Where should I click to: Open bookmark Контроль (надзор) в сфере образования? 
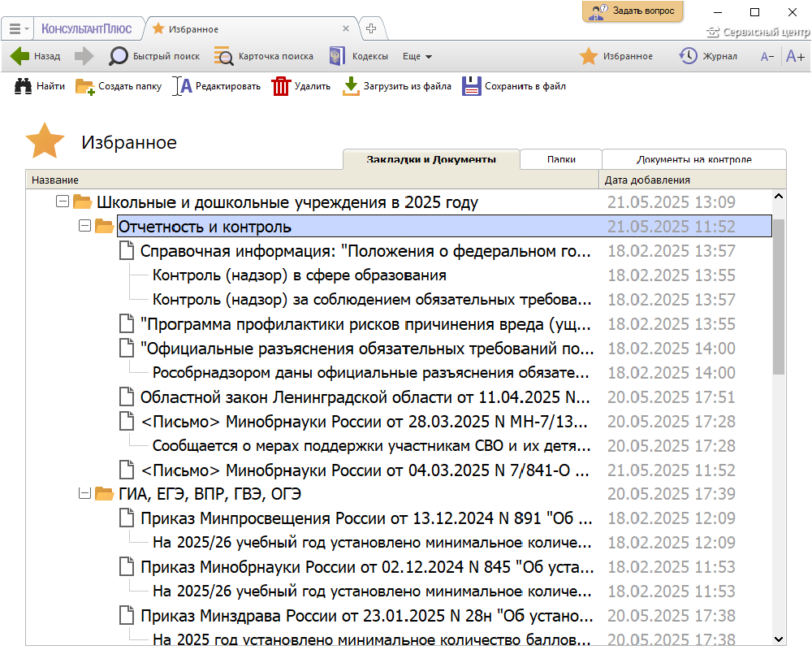pos(300,275)
